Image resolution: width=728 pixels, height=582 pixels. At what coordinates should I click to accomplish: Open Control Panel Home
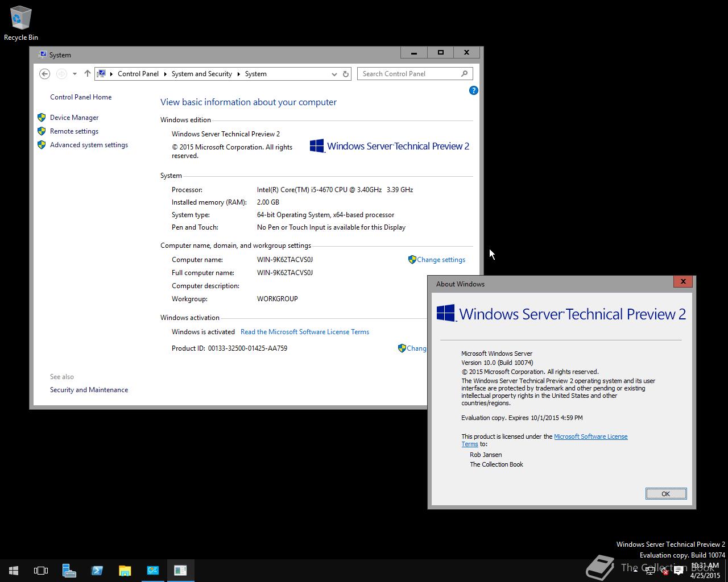click(81, 97)
